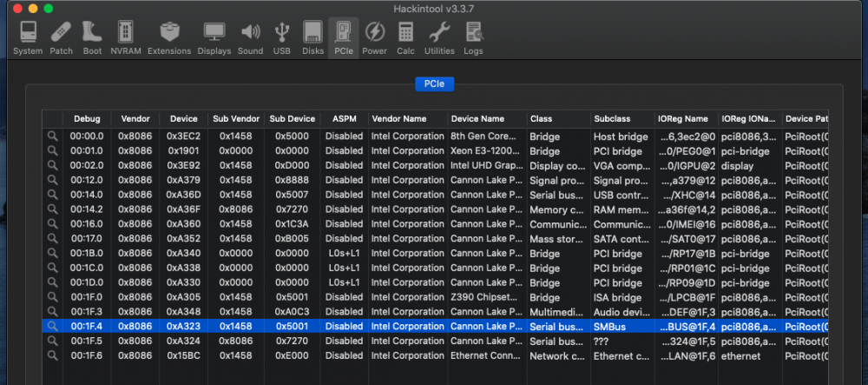Click magnifier icon for device 00:01.0
868x385 pixels.
[52, 150]
